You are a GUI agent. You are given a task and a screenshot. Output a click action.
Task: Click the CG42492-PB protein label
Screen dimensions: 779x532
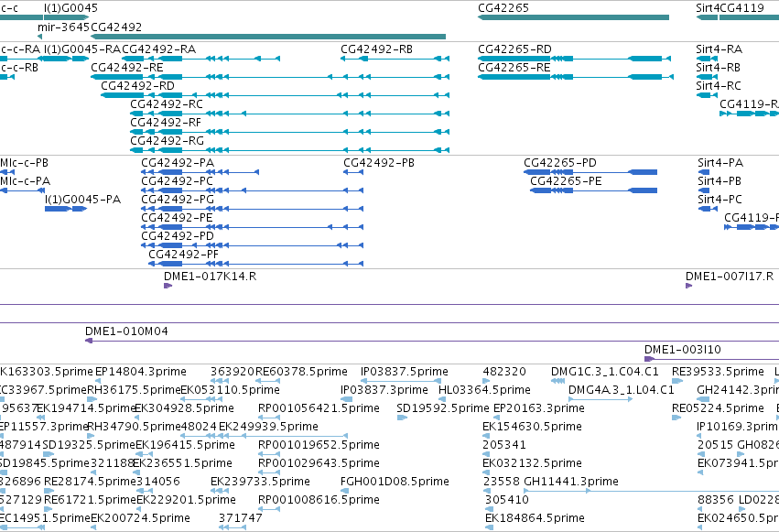pyautogui.click(x=379, y=163)
